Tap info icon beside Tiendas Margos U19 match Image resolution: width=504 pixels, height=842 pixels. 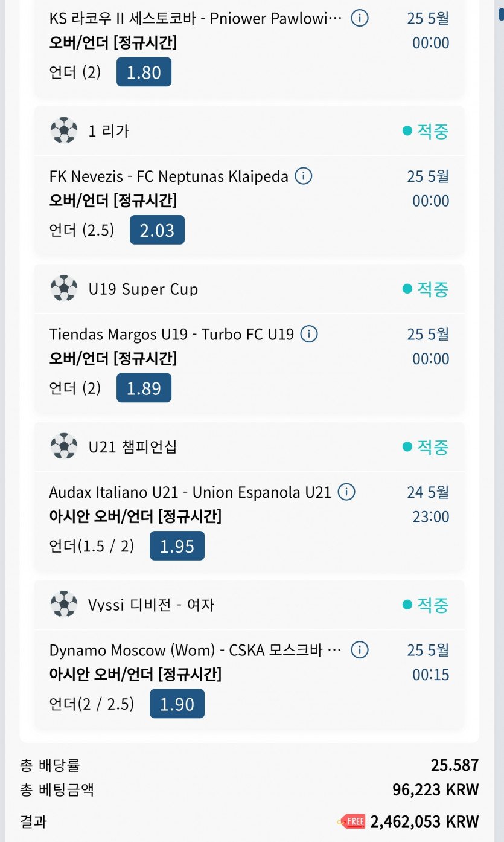[x=309, y=334]
